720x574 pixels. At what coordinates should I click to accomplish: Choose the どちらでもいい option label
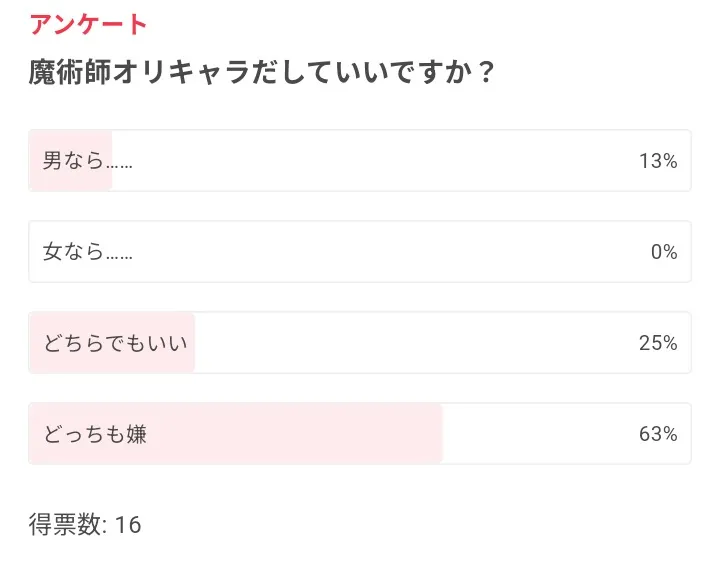(116, 343)
